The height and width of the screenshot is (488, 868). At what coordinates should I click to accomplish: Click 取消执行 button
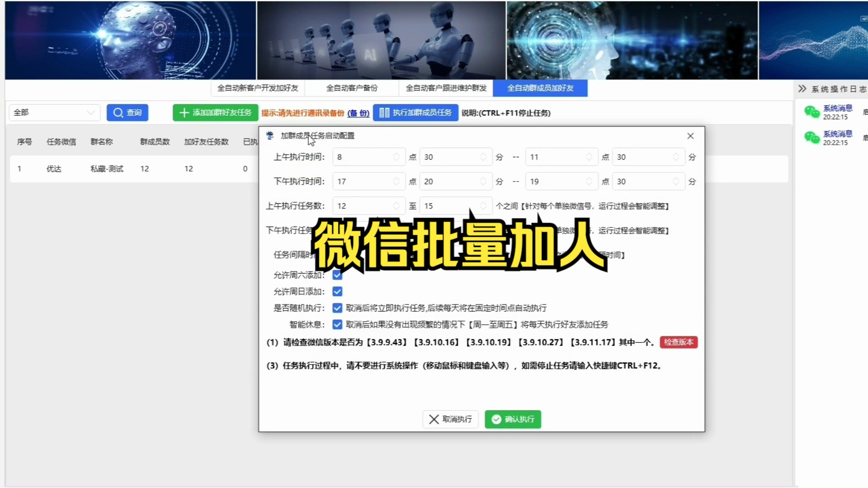coord(450,419)
